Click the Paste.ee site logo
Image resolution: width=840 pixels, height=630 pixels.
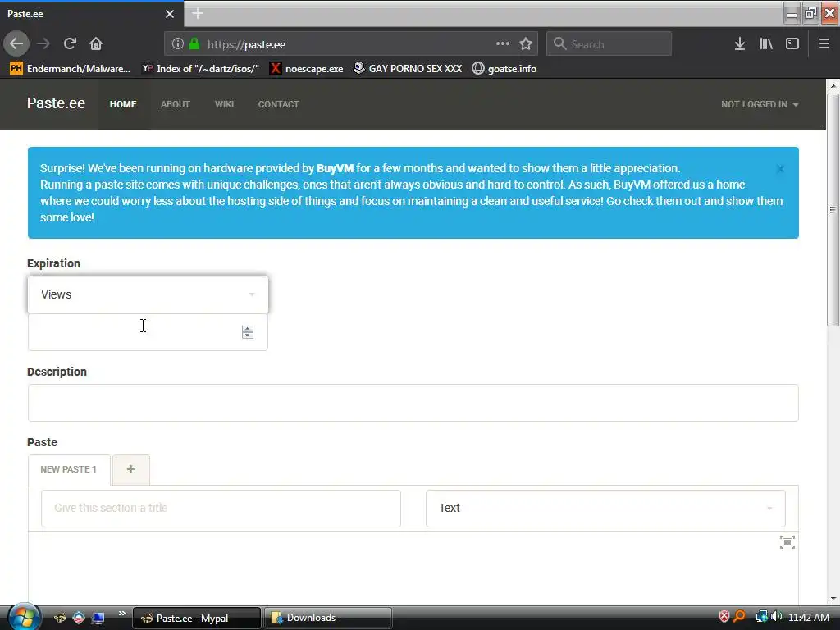pos(57,103)
